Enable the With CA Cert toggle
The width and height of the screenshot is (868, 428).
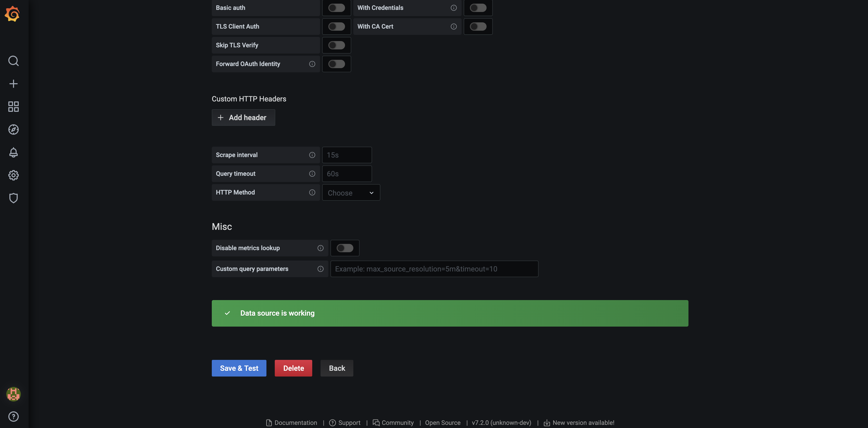pyautogui.click(x=478, y=27)
